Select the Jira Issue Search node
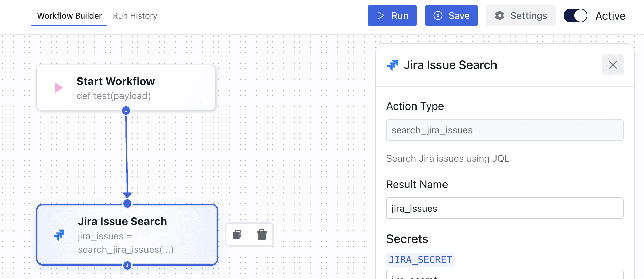The image size is (644, 279). pyautogui.click(x=127, y=235)
